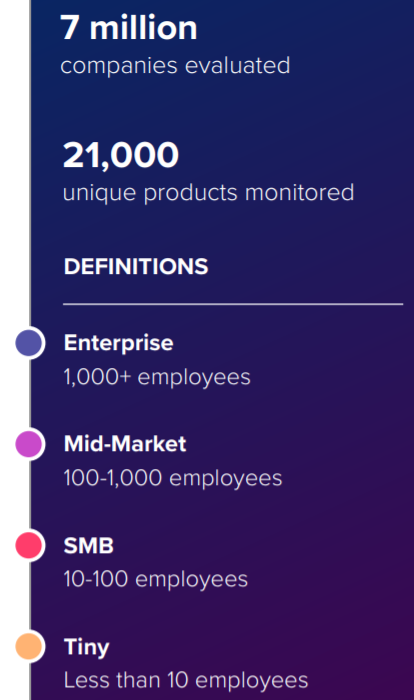Click the white margin left of panel
Image resolution: width=414 pixels, height=700 pixels.
(13, 156)
